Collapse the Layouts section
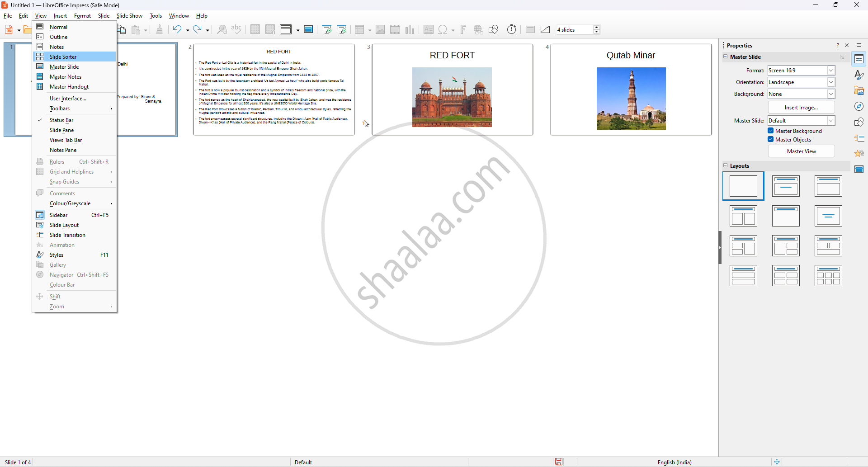The height and width of the screenshot is (467, 868). [x=726, y=166]
